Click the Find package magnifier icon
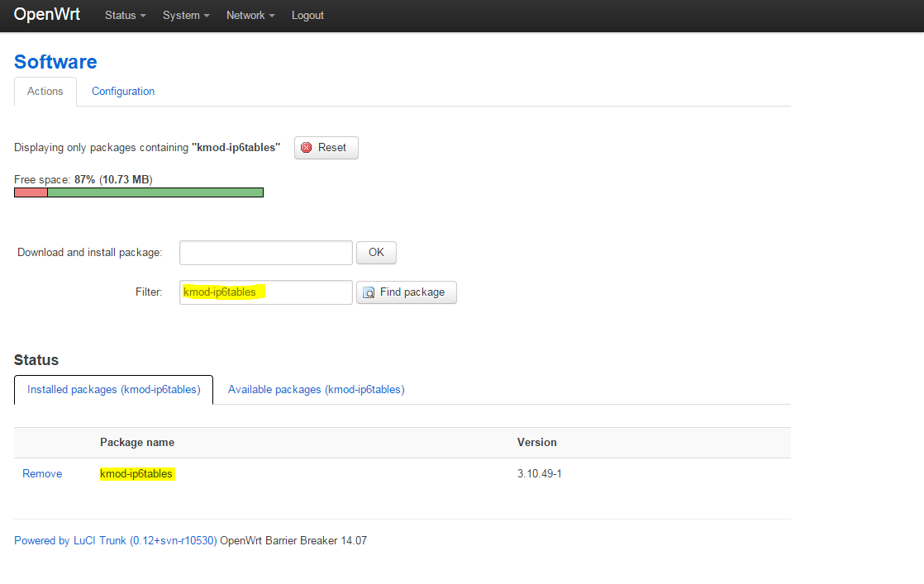This screenshot has width=924, height=584. [x=369, y=292]
